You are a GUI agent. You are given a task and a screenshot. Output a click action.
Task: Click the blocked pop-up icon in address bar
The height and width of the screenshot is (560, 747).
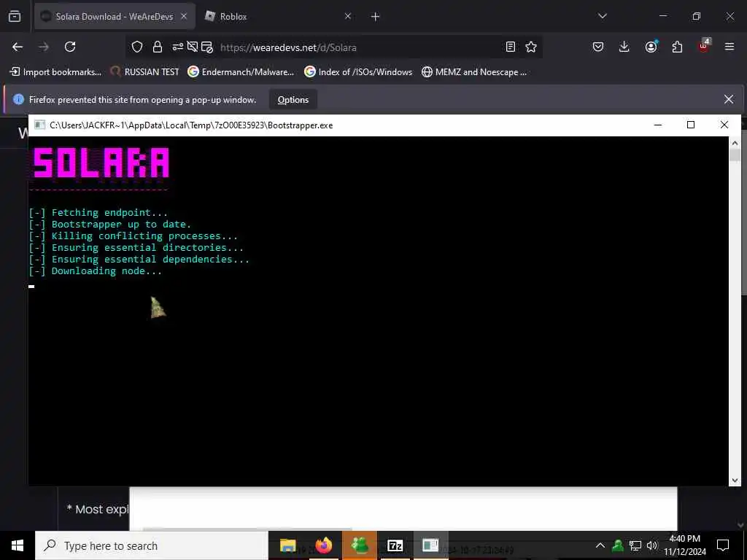[x=206, y=47]
